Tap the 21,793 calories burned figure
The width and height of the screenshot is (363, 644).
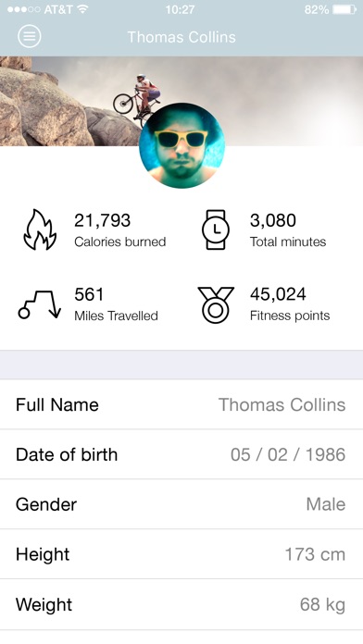coord(103,220)
